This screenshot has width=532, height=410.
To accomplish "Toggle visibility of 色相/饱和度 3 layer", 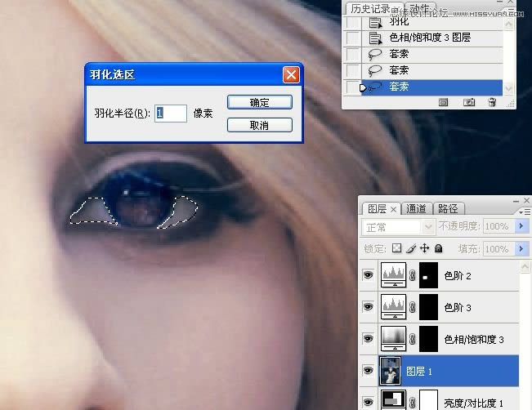I will click(x=368, y=337).
